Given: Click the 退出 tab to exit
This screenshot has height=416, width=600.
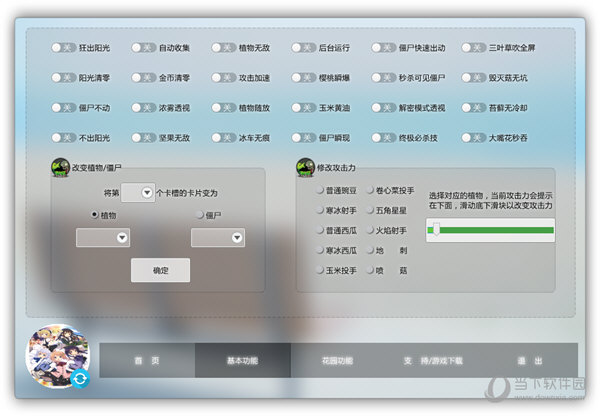Looking at the screenshot, I should point(530,361).
